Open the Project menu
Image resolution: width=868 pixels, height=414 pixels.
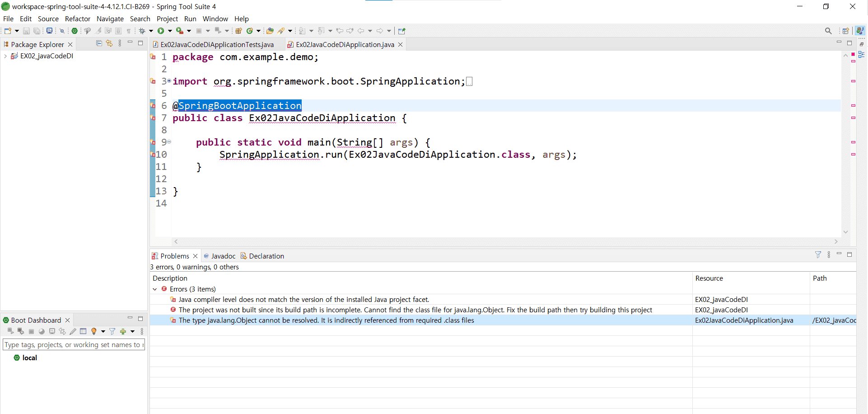pyautogui.click(x=167, y=19)
